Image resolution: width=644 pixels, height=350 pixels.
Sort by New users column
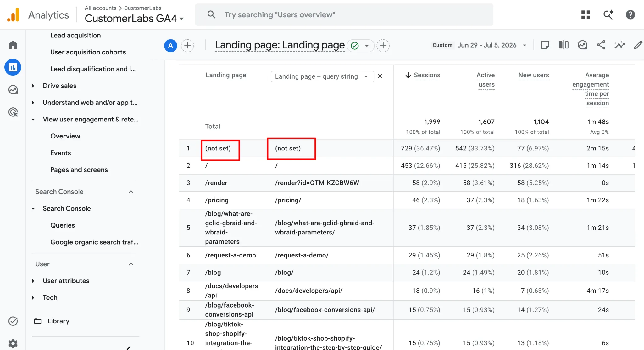tap(534, 75)
